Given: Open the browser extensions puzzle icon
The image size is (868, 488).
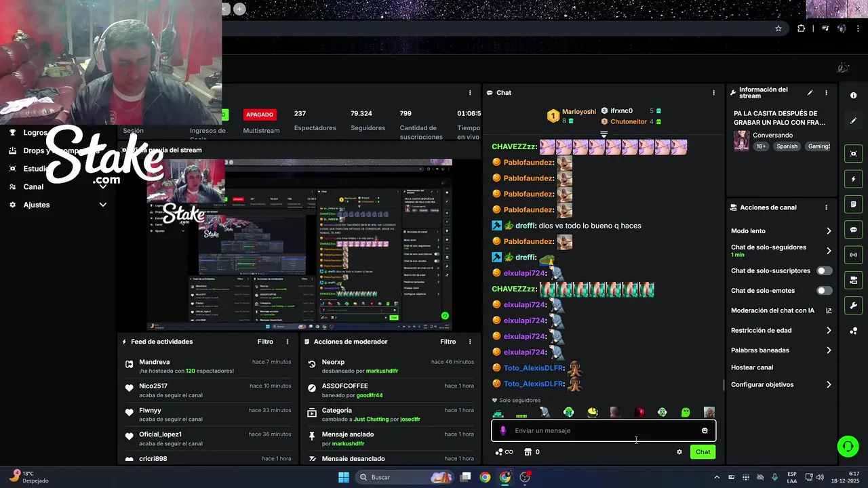Looking at the screenshot, I should point(802,28).
